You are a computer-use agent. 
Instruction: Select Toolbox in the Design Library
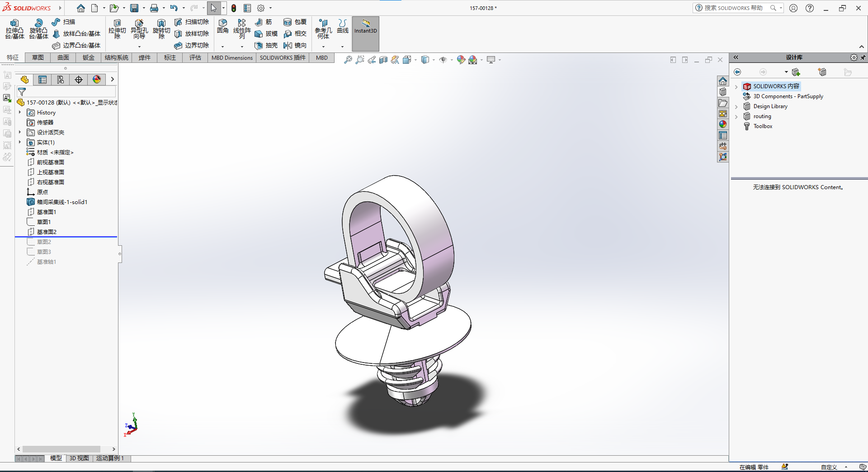click(x=763, y=126)
